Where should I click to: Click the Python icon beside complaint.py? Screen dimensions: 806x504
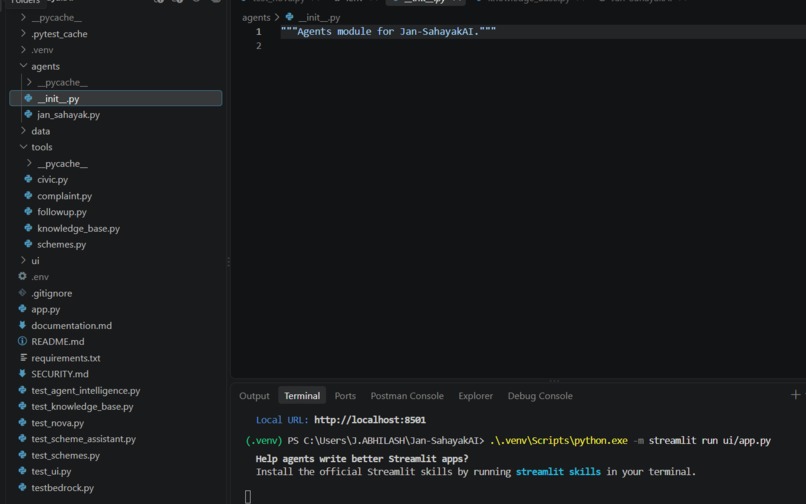tap(28, 195)
